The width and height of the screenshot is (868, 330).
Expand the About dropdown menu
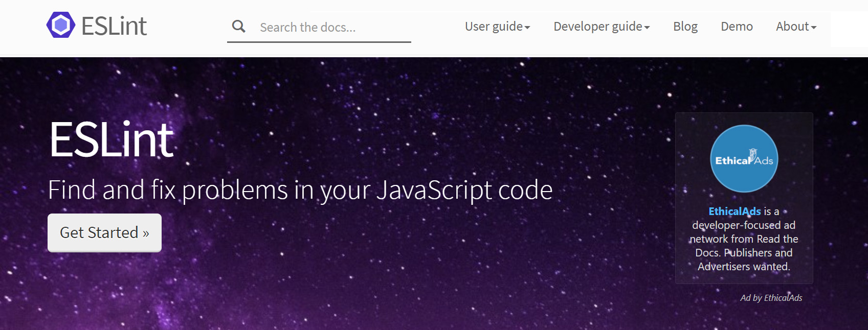796,27
